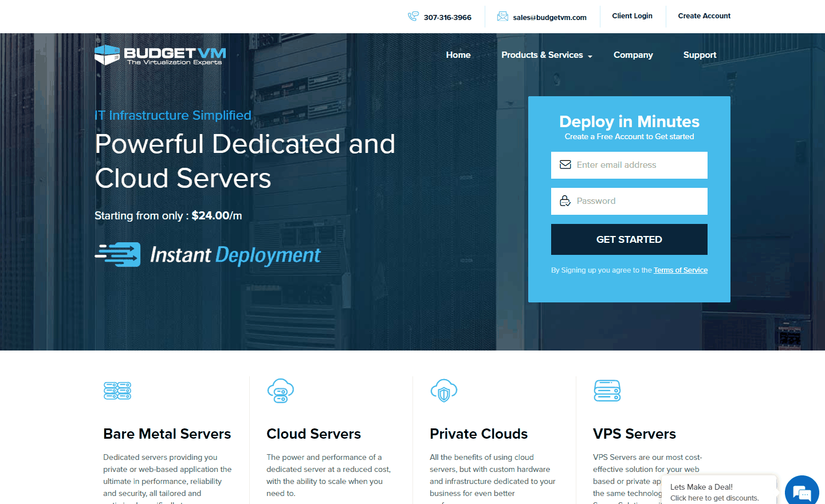This screenshot has width=825, height=504.
Task: Click the phone handset icon
Action: [x=413, y=17]
